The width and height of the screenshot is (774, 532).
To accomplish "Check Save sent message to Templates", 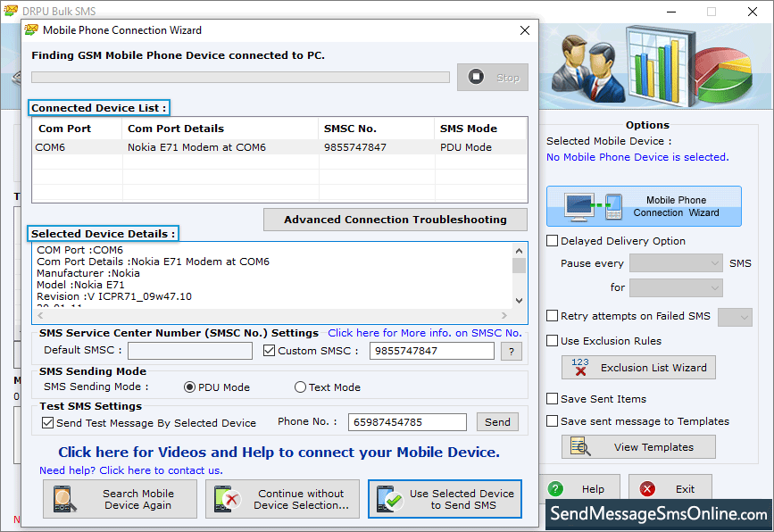I will coord(552,421).
